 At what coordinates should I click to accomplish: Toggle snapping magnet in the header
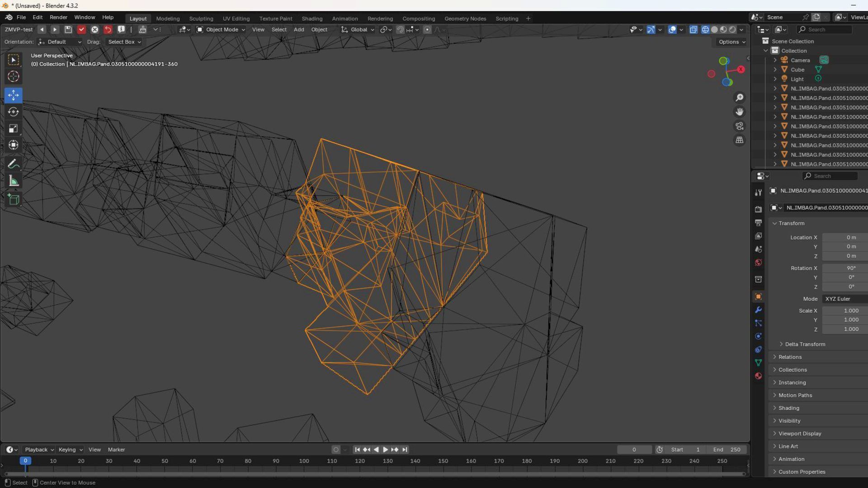coord(400,30)
